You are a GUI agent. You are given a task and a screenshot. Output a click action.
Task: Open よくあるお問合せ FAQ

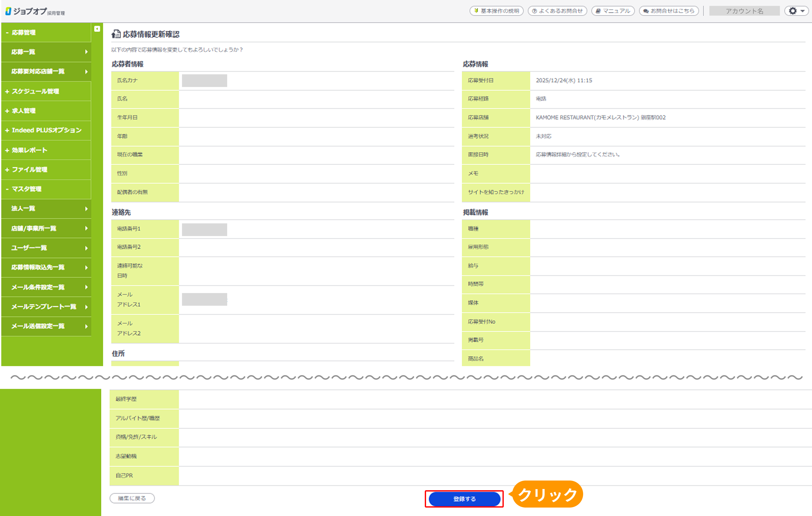tap(557, 11)
